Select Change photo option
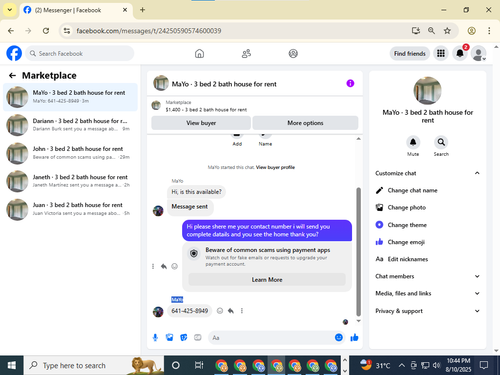500x375 pixels. pyautogui.click(x=427, y=207)
